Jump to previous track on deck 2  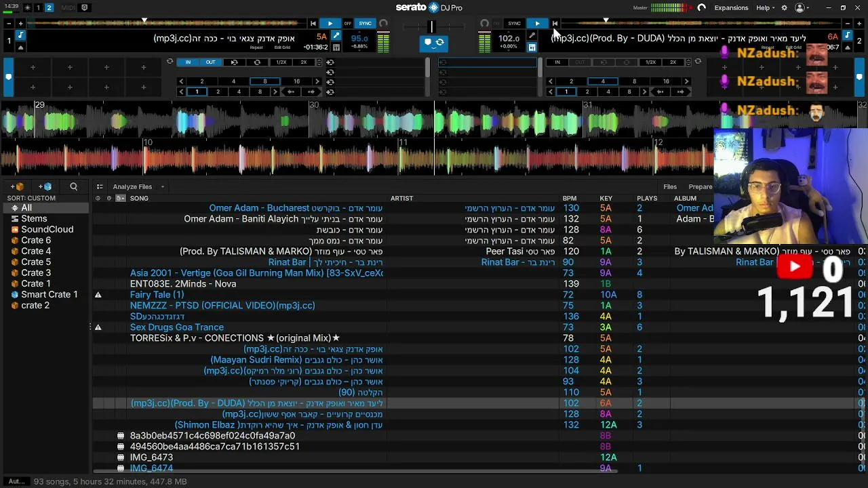(x=555, y=23)
